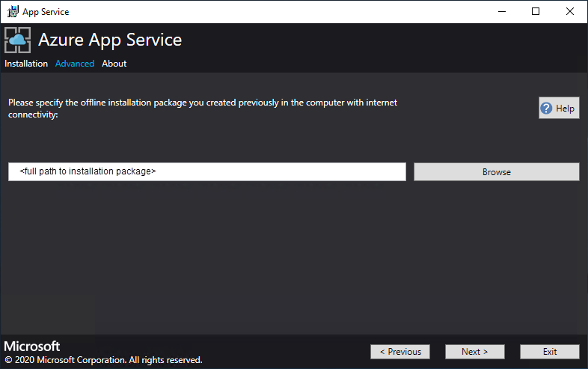Click the Microsoft logo in the footer

[32, 347]
